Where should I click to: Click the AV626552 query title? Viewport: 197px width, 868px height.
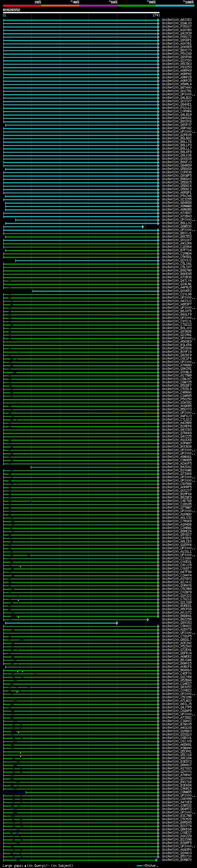tap(11, 10)
